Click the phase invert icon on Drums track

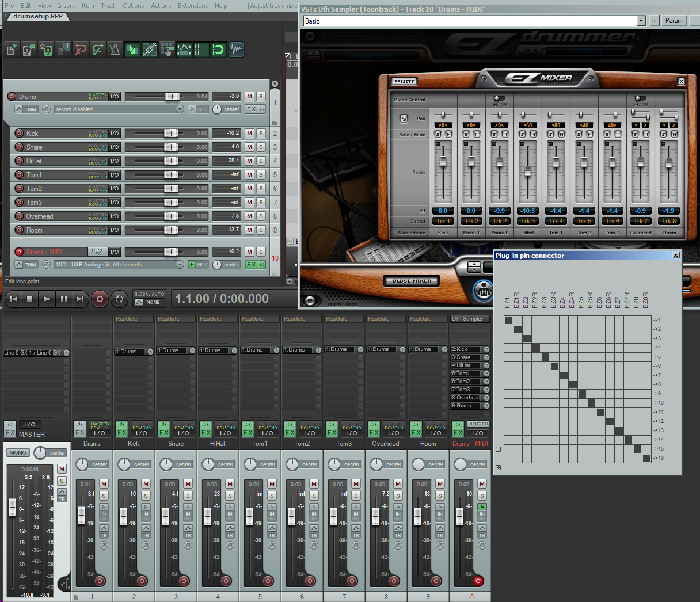(46, 109)
